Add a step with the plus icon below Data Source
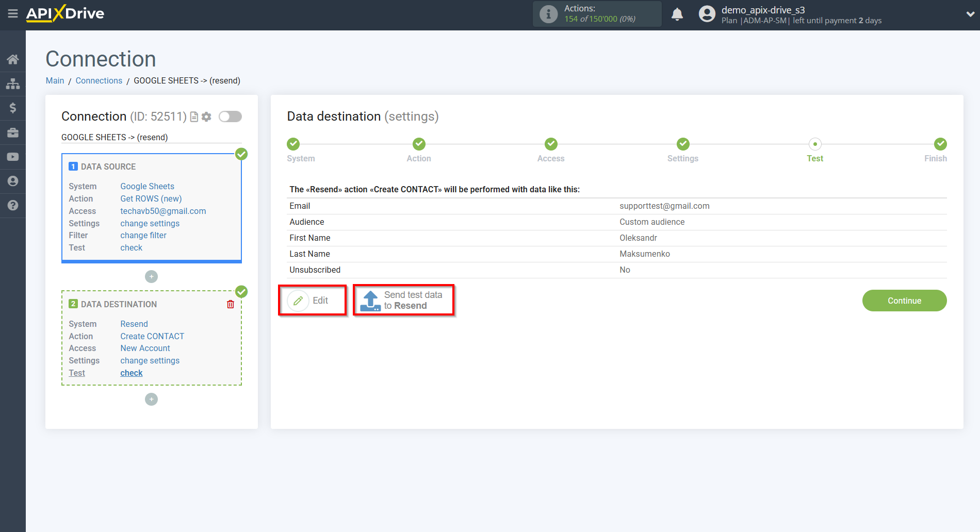Screen dimensions: 980x532 [151, 276]
